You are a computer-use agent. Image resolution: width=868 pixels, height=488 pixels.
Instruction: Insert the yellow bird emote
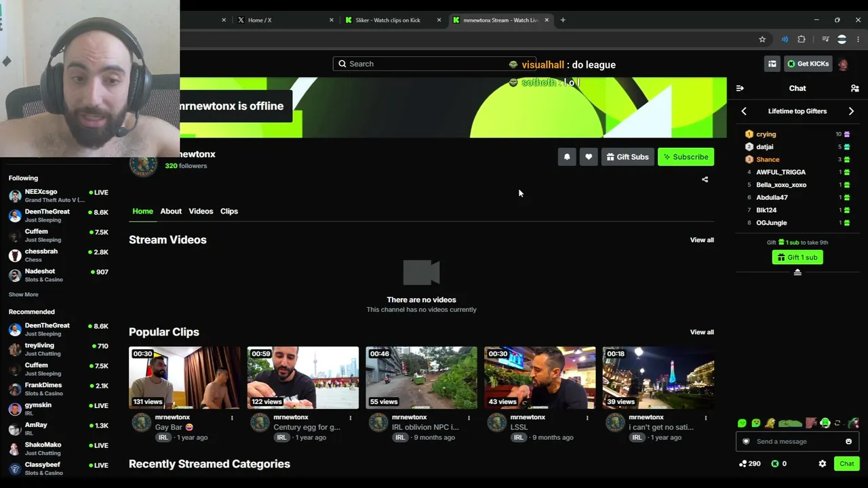point(770,423)
